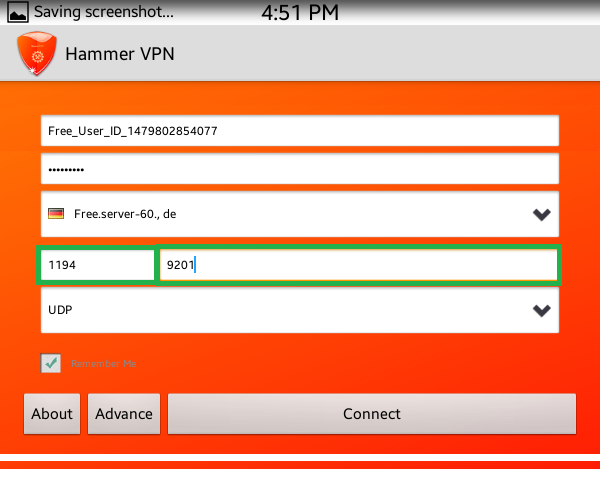This screenshot has height=484, width=600.
Task: Click the Remember Me label
Action: click(x=104, y=363)
